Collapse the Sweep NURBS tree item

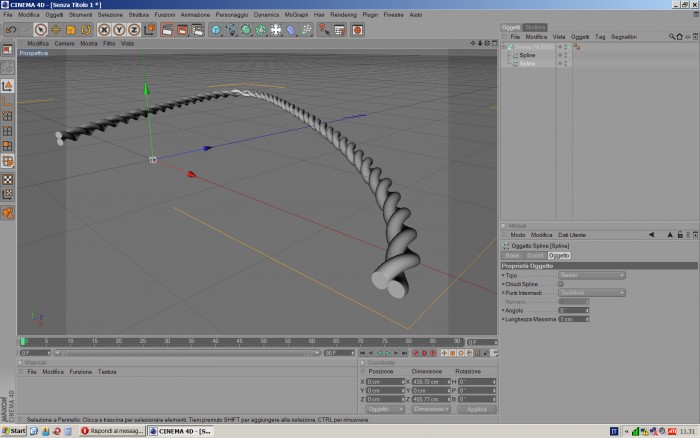pos(504,47)
